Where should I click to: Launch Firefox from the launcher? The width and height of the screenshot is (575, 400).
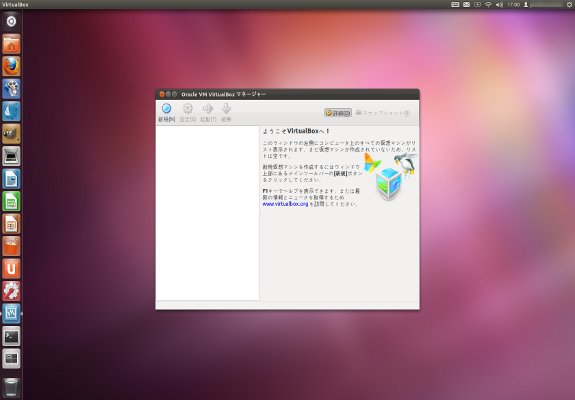pyautogui.click(x=11, y=66)
